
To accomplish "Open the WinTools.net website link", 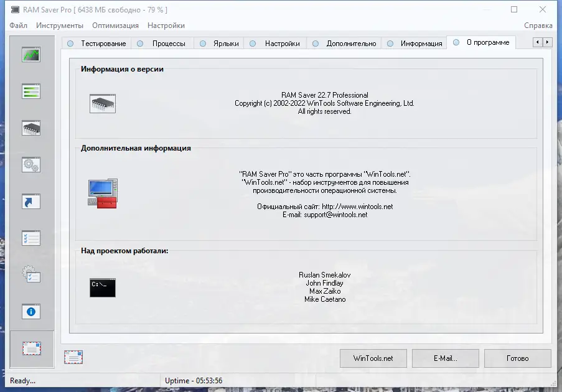I will pos(373,358).
